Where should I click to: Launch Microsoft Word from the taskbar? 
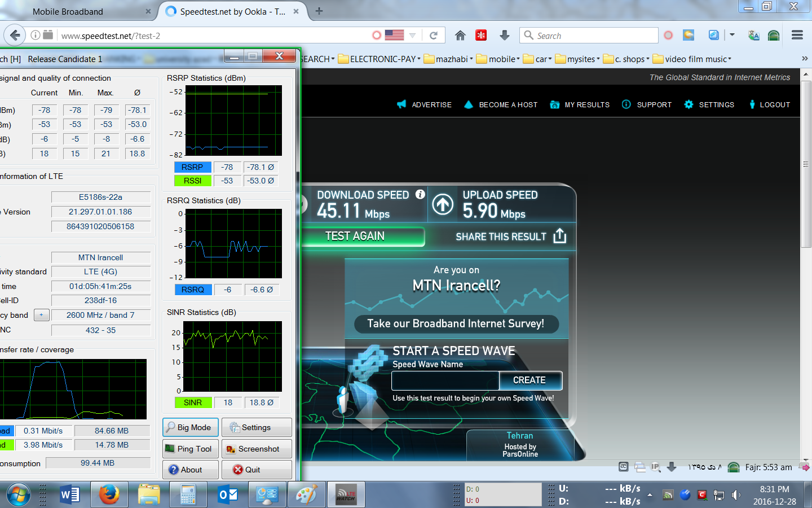tap(69, 495)
